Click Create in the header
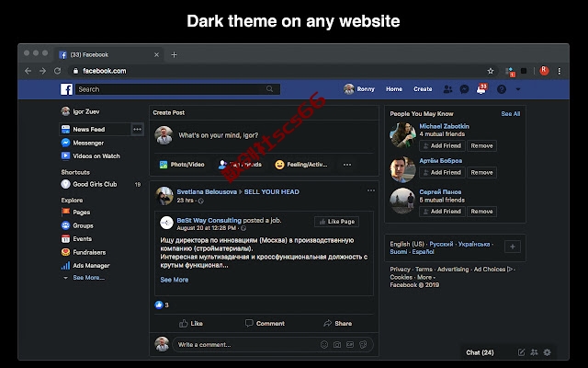The width and height of the screenshot is (588, 368). point(423,89)
